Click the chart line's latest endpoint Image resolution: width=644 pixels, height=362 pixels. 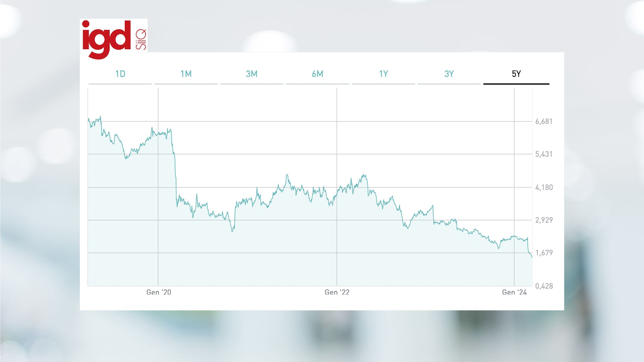[532, 257]
